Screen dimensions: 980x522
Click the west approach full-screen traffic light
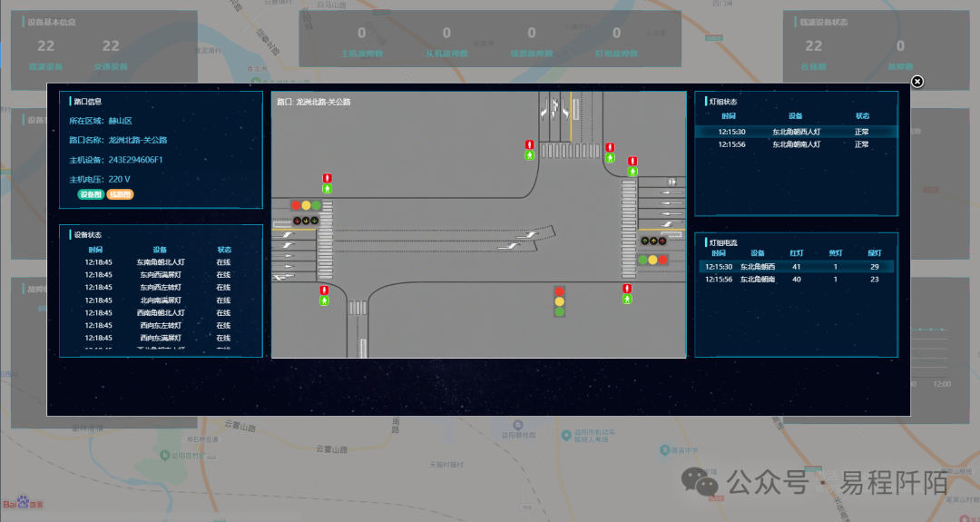[306, 206]
